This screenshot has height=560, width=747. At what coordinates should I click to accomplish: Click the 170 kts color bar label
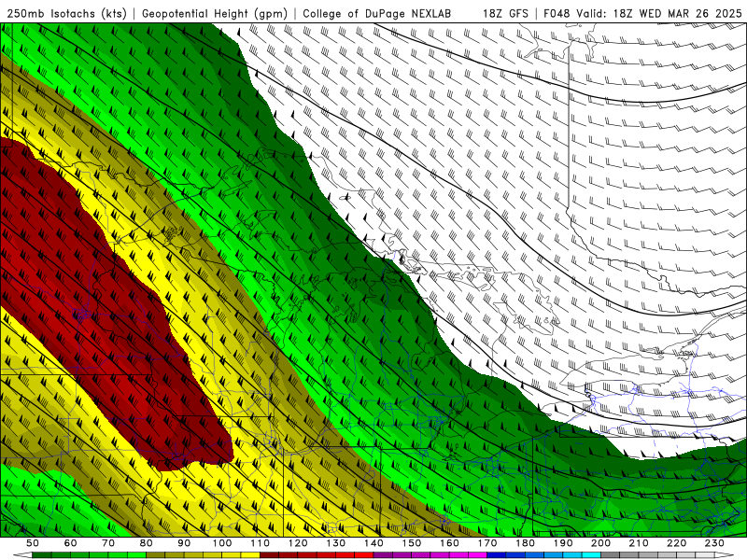point(487,543)
